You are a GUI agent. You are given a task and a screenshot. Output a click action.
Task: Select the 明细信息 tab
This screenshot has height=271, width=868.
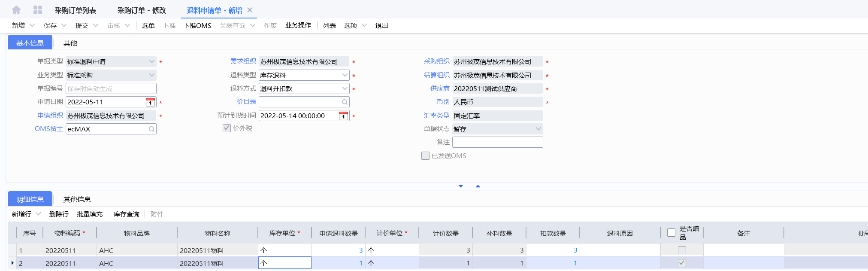[30, 199]
